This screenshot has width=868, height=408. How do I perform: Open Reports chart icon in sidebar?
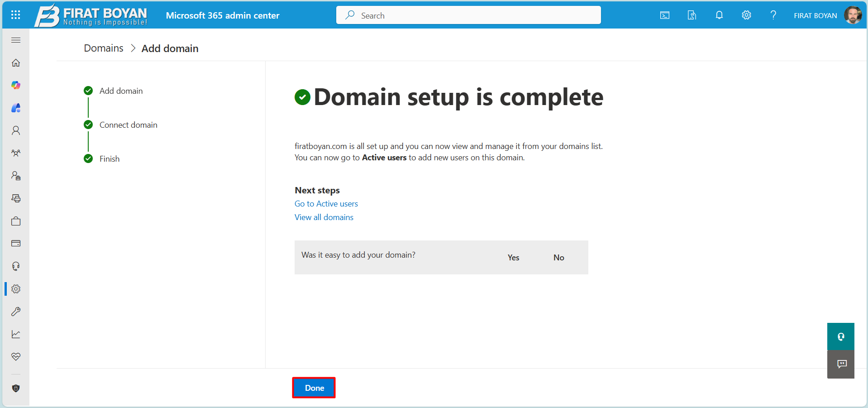[15, 334]
